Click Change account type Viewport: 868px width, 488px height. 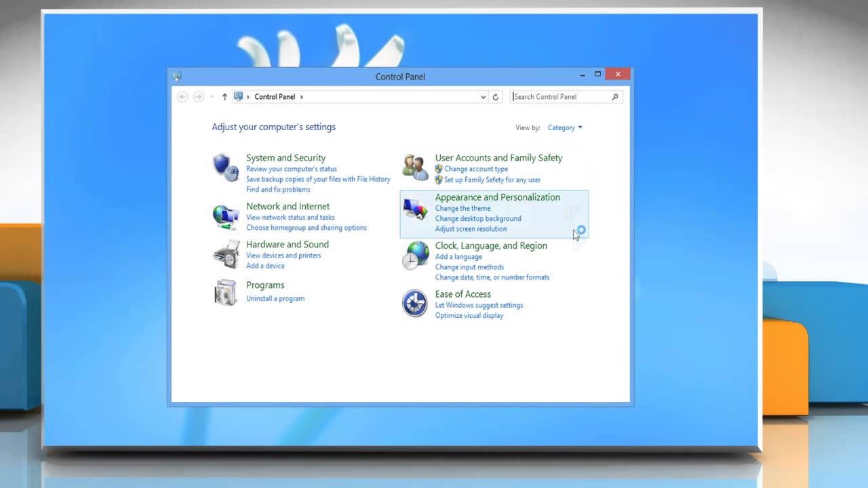pos(476,169)
